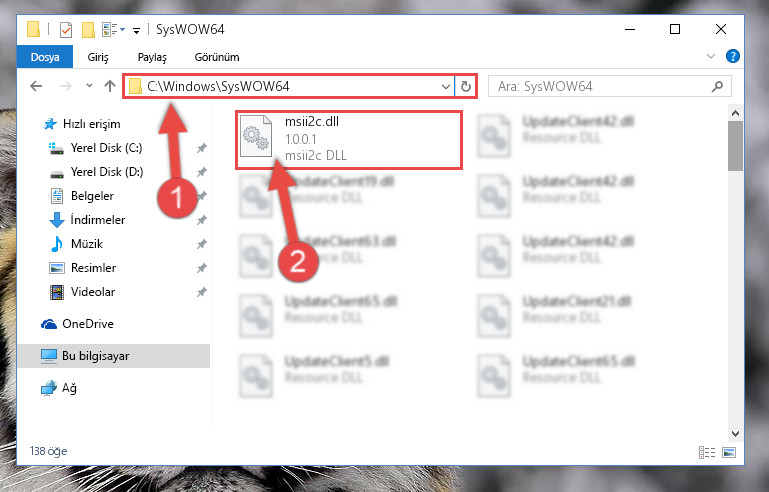
Task: Toggle pin next to Müzik
Action: pyautogui.click(x=202, y=244)
